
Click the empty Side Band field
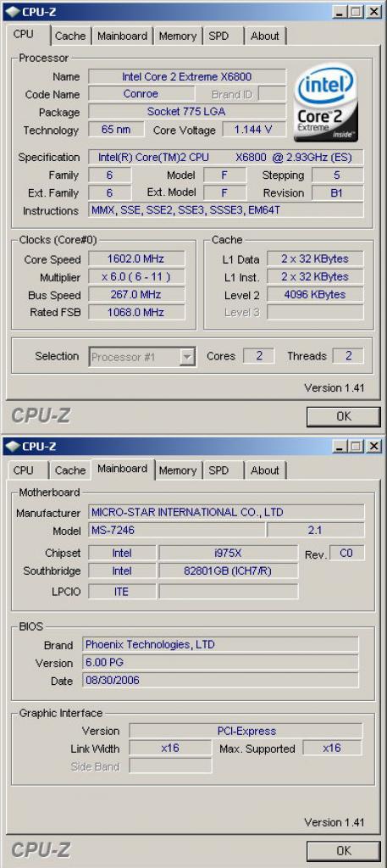tap(170, 766)
